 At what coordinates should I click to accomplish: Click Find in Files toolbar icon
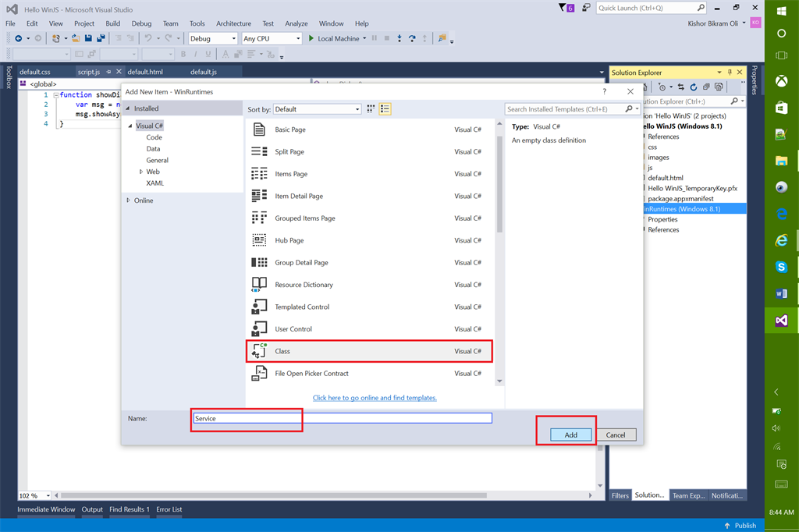point(442,38)
